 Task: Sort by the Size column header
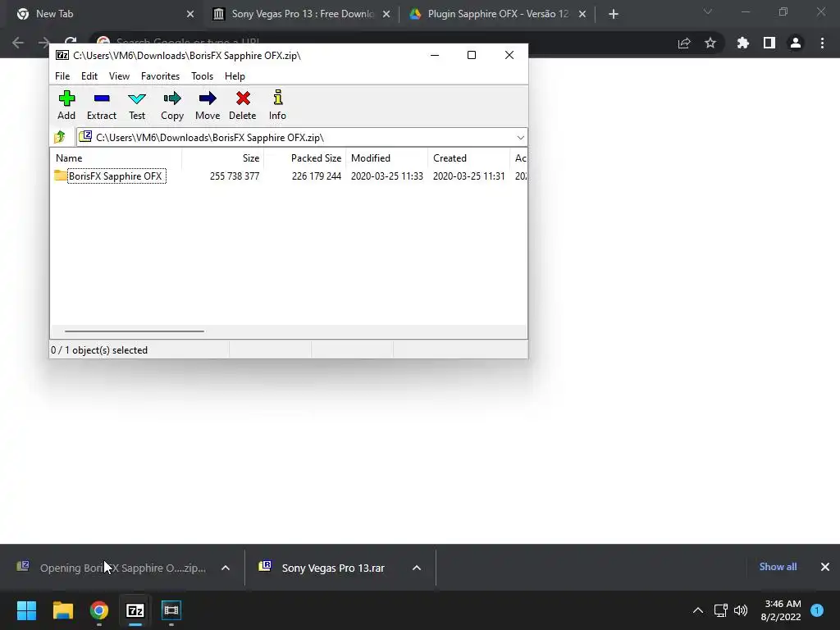coord(222,158)
